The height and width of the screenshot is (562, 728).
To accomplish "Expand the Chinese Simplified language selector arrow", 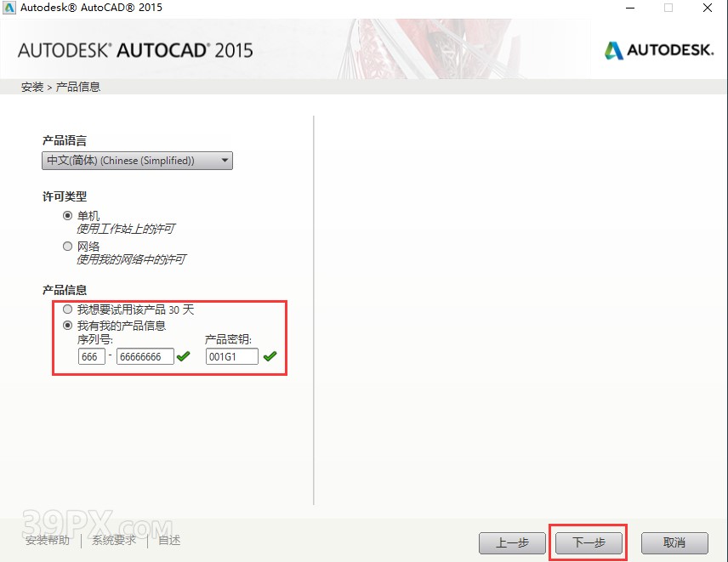I will click(225, 161).
